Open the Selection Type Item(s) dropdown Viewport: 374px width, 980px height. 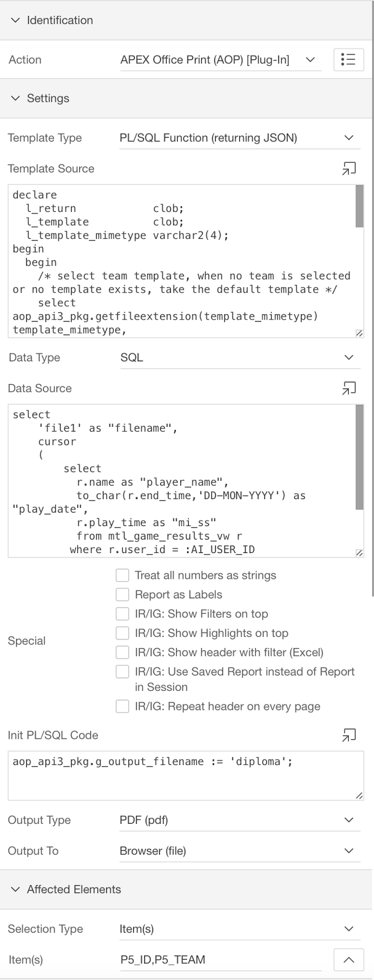coord(239,929)
